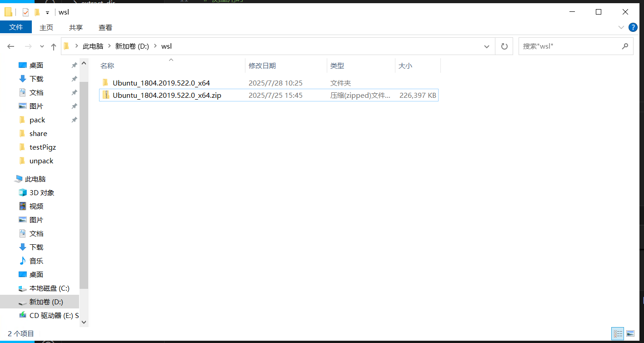Open 本地磁盘 (C:) in navigation pane
Screen dimensions: 644x343
coord(50,288)
